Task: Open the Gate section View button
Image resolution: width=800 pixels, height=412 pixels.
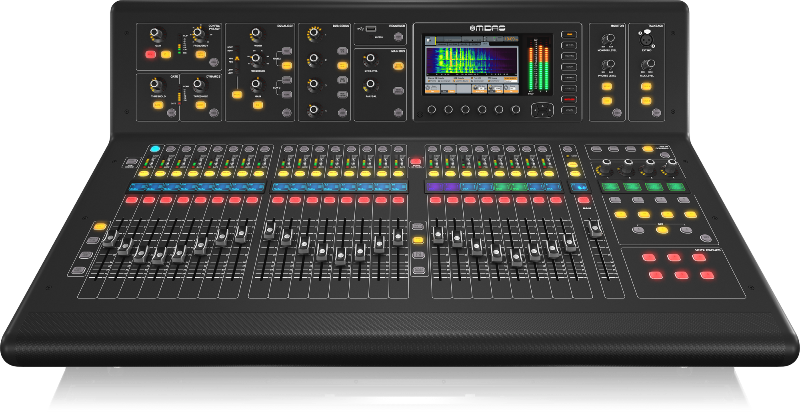Action: [x=171, y=113]
